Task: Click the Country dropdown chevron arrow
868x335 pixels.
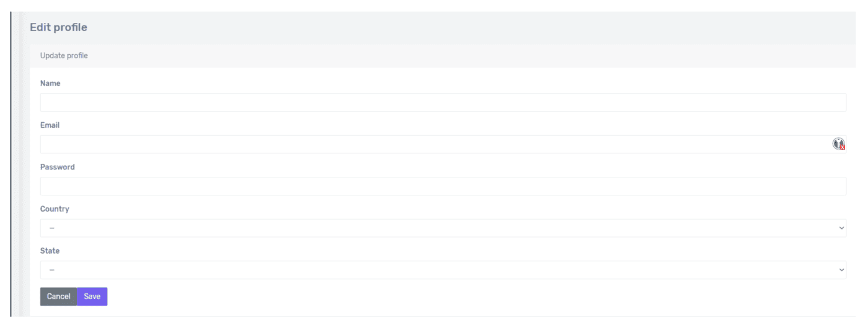Action: (x=841, y=228)
